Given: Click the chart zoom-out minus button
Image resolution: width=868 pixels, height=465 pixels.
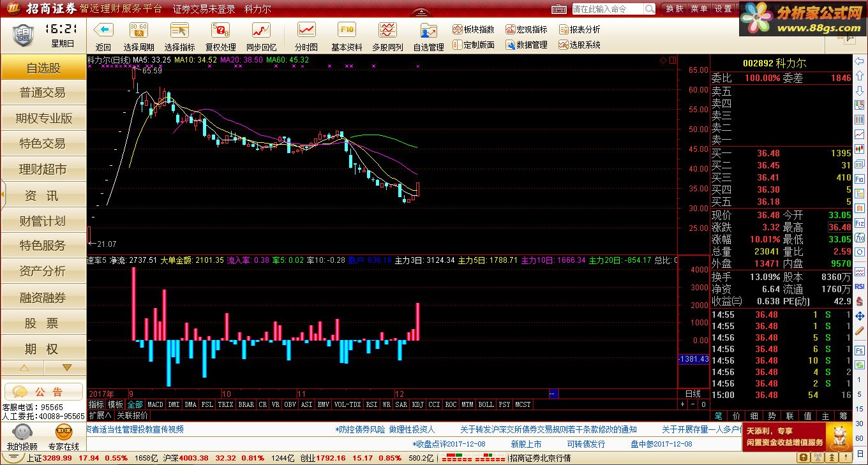Looking at the screenshot, I should pos(693,404).
